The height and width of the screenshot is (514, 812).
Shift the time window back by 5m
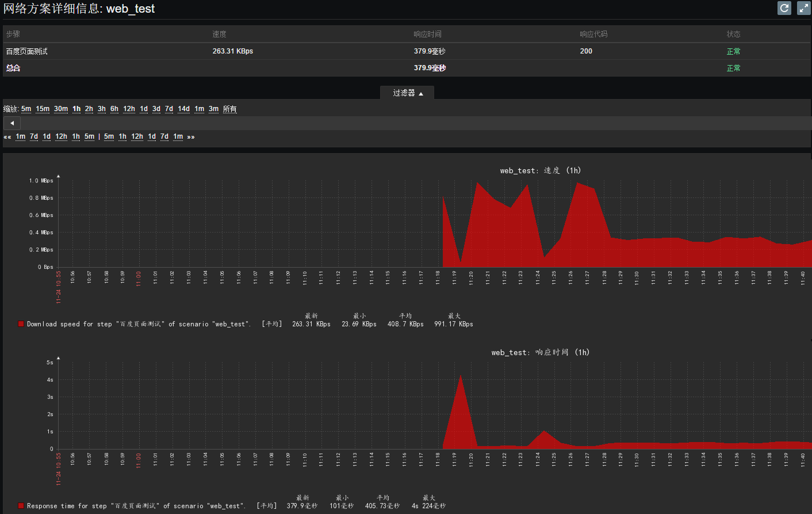[x=90, y=136]
